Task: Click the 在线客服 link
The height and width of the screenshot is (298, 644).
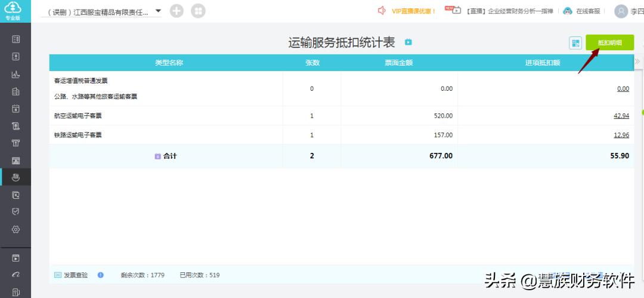Action: pyautogui.click(x=588, y=11)
